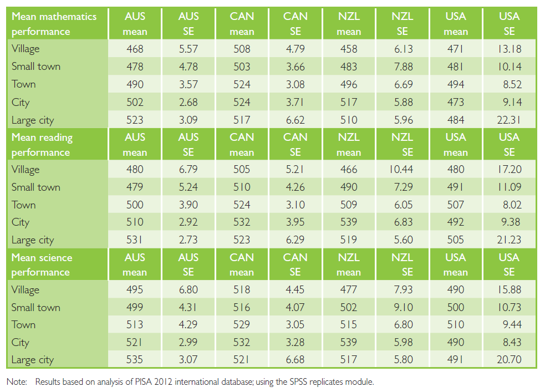Click USA mean header in reading section
Image resolution: width=545 pixels, height=392 pixels.
455,145
